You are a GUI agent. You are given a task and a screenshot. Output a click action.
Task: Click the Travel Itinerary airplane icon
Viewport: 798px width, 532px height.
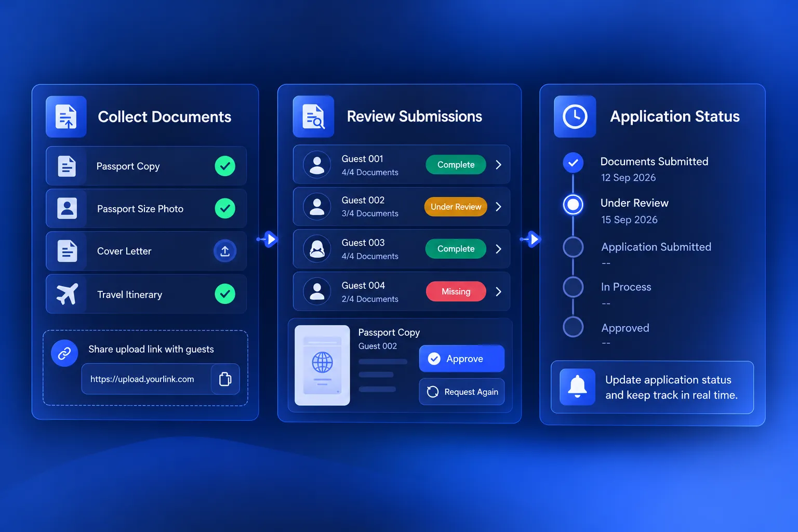[67, 294]
